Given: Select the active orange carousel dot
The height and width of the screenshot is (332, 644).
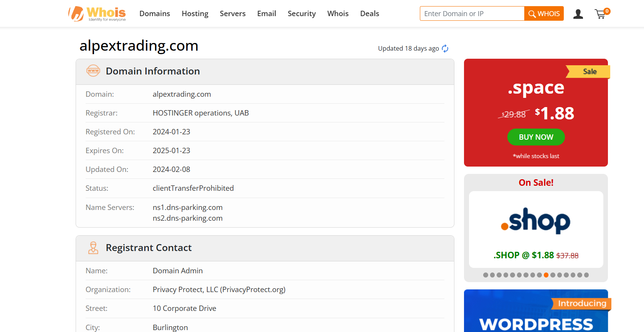Looking at the screenshot, I should pyautogui.click(x=546, y=275).
